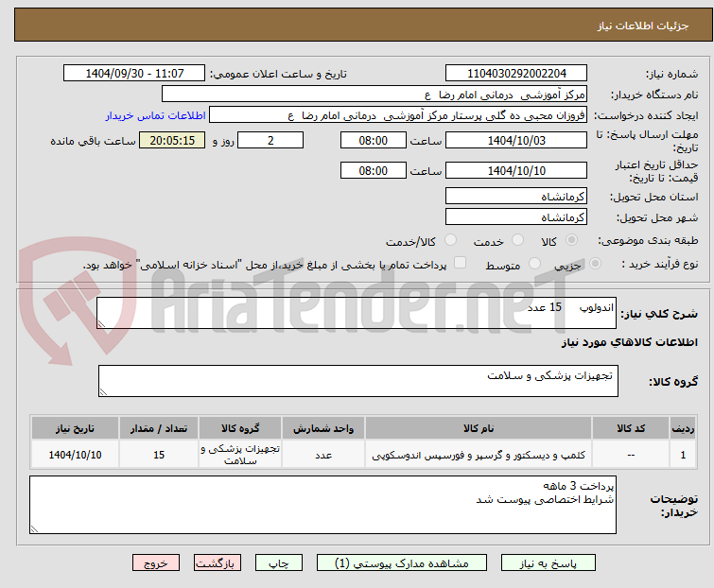The width and height of the screenshot is (714, 588).
Task: Click the پاسخ به نیاز button
Action: (549, 563)
